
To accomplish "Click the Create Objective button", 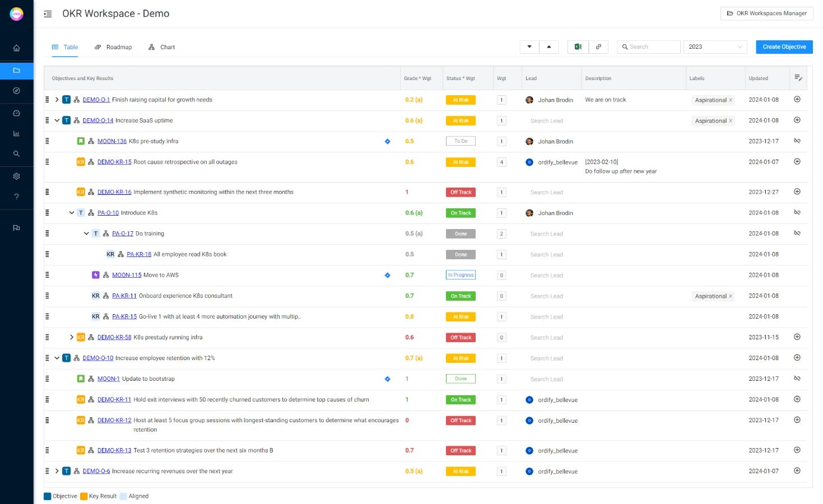I will click(x=784, y=47).
